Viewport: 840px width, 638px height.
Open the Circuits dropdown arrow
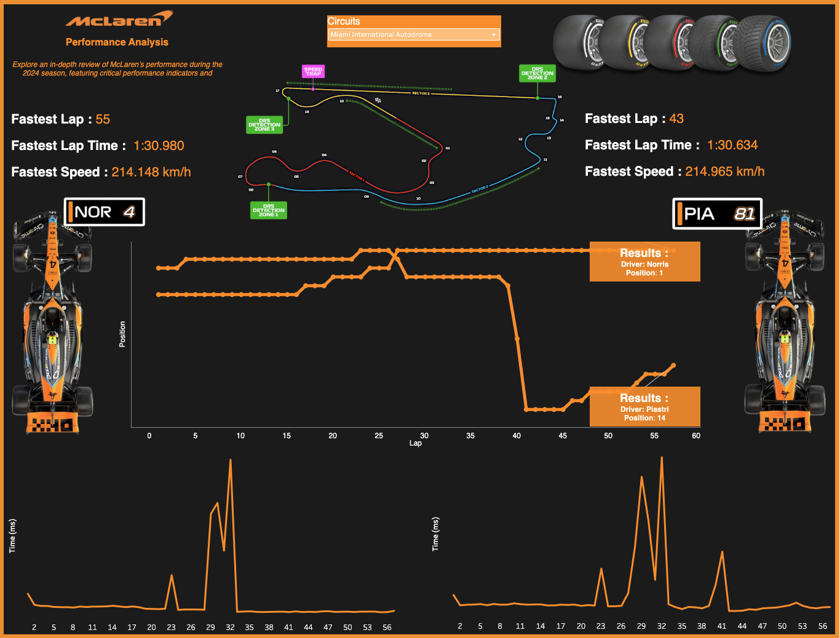(x=493, y=35)
